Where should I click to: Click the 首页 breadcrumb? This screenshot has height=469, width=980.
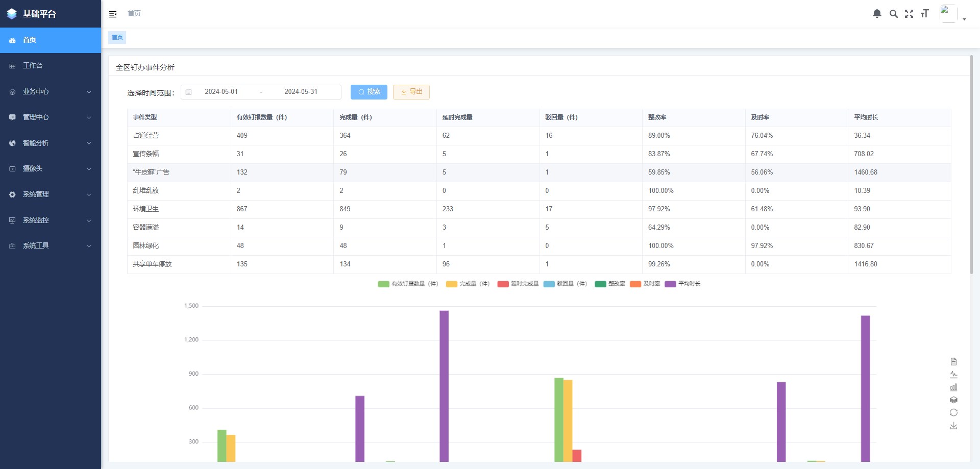click(x=134, y=13)
